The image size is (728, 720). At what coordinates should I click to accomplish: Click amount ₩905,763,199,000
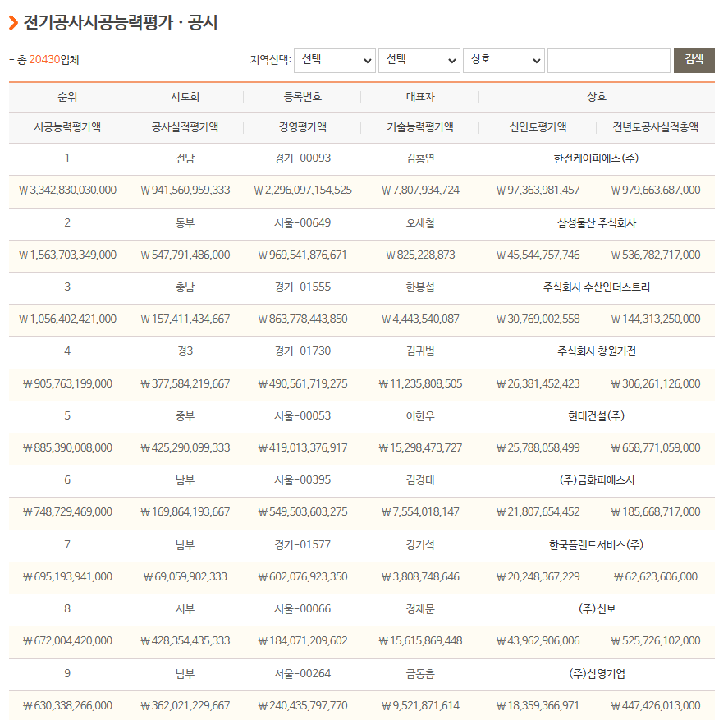click(67, 383)
